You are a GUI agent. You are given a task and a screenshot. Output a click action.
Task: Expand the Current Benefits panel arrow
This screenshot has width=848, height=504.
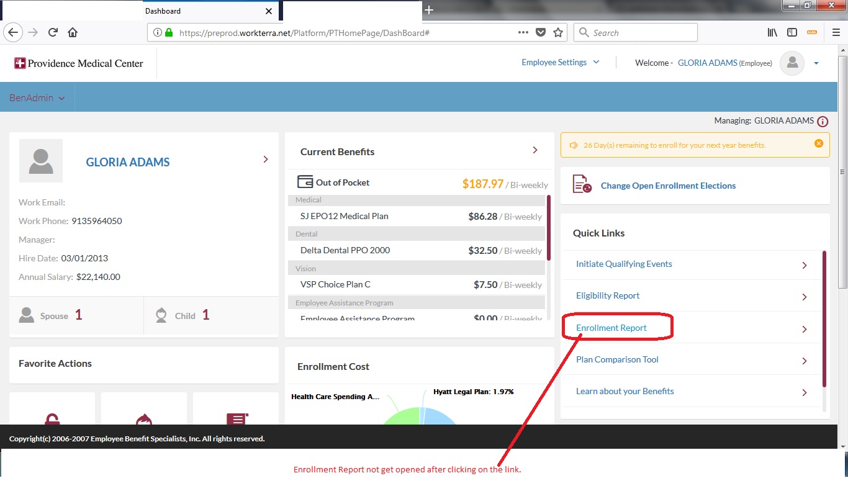pyautogui.click(x=535, y=150)
